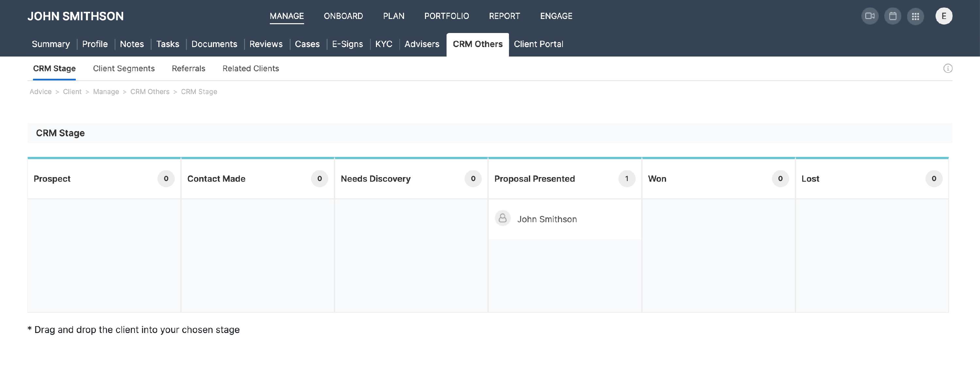
Task: Switch to the Tasks tab
Action: click(168, 44)
